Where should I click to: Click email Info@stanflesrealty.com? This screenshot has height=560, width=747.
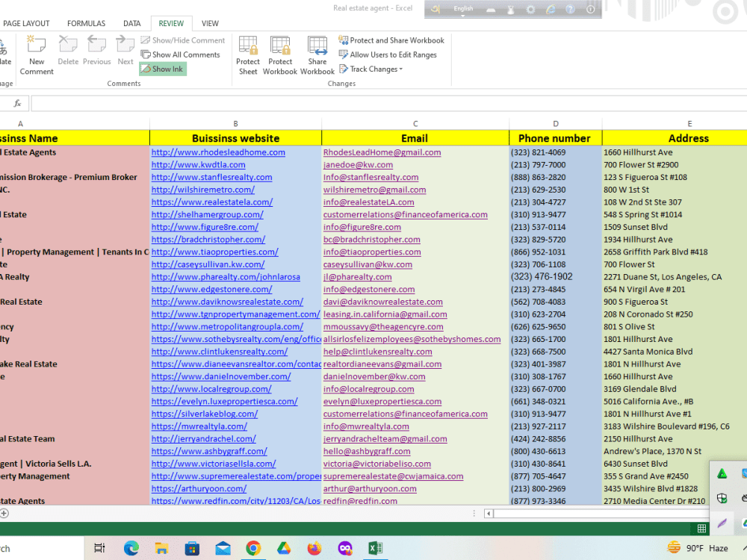tap(371, 177)
